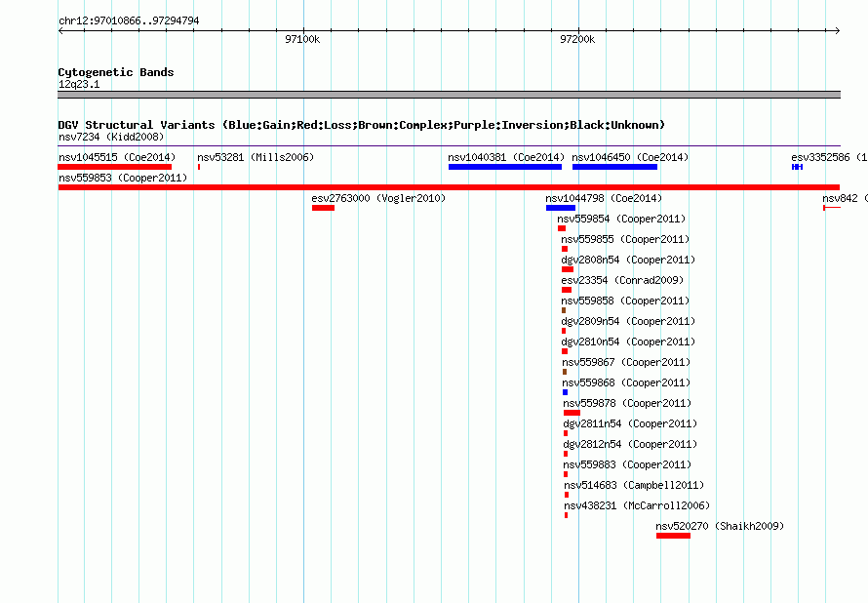Select the red nsv520270 loss bar
The image size is (868, 603).
[673, 536]
